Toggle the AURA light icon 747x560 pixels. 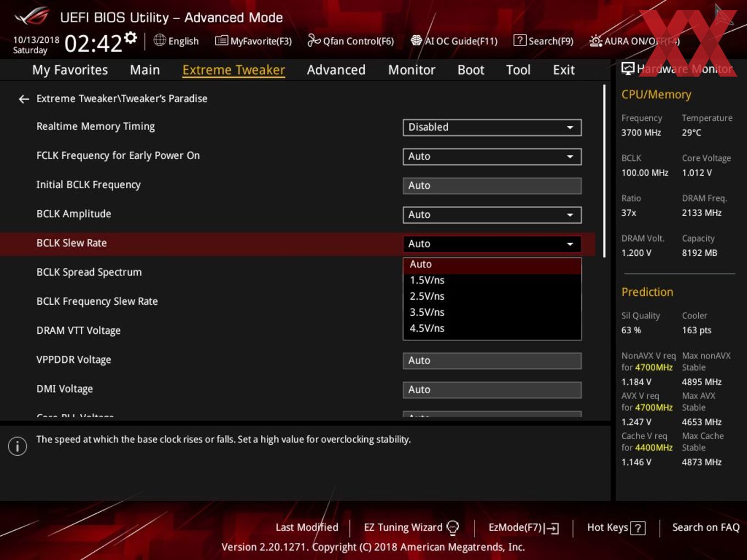[x=595, y=41]
